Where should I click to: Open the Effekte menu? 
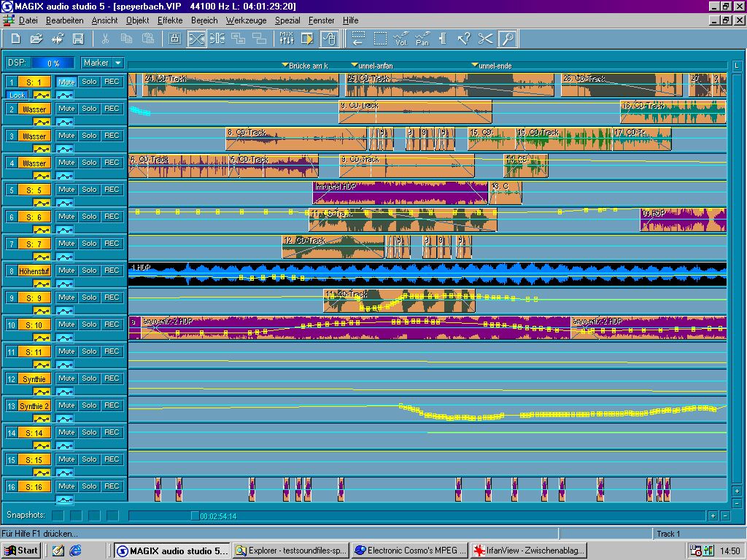point(169,20)
